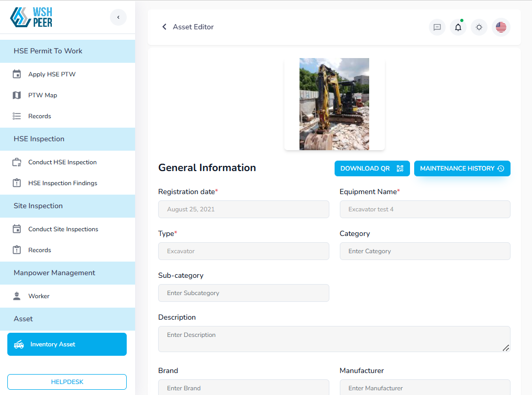Click the Enter Category input field
Viewport: 532px width, 395px height.
425,251
